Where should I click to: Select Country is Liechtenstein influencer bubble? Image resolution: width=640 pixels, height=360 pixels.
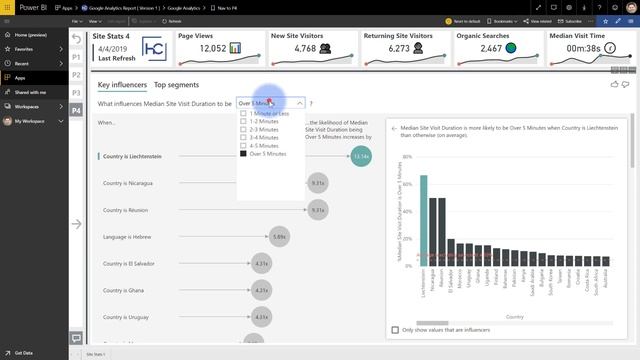(361, 156)
